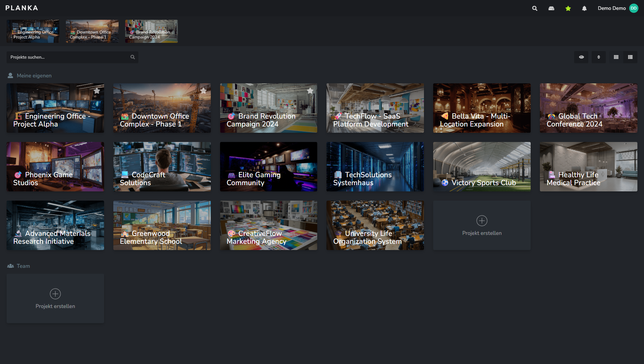
Task: Open notifications via the bell icon
Action: click(584, 8)
